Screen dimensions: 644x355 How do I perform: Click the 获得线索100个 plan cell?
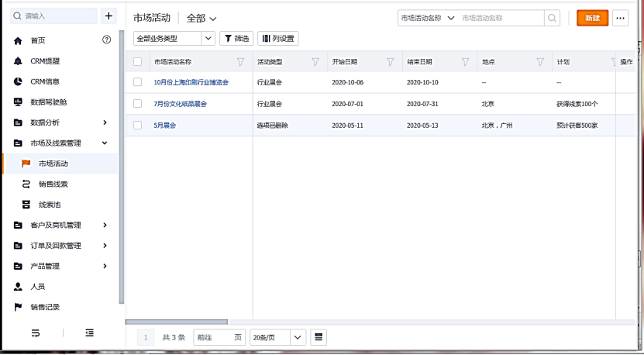pos(577,104)
